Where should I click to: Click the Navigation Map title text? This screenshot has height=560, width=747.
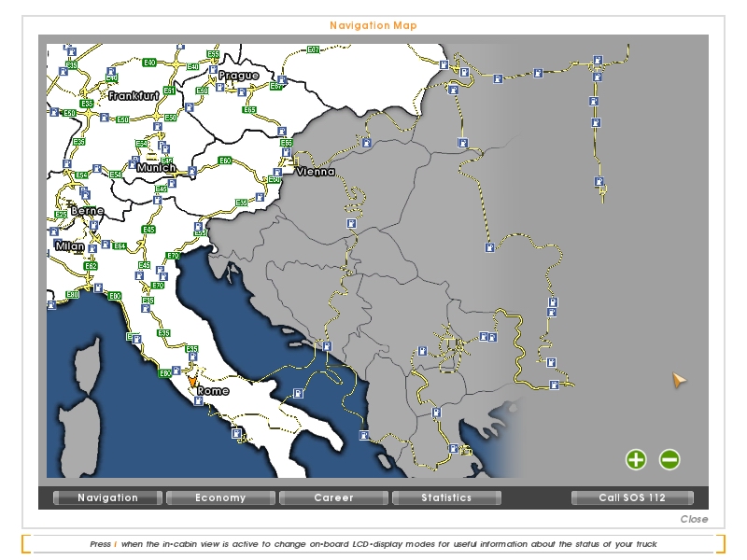(373, 25)
